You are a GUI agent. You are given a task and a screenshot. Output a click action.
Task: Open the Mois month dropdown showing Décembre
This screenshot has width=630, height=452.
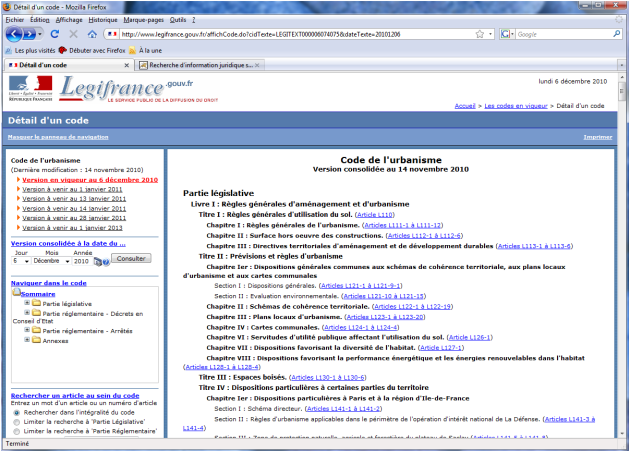(51, 261)
